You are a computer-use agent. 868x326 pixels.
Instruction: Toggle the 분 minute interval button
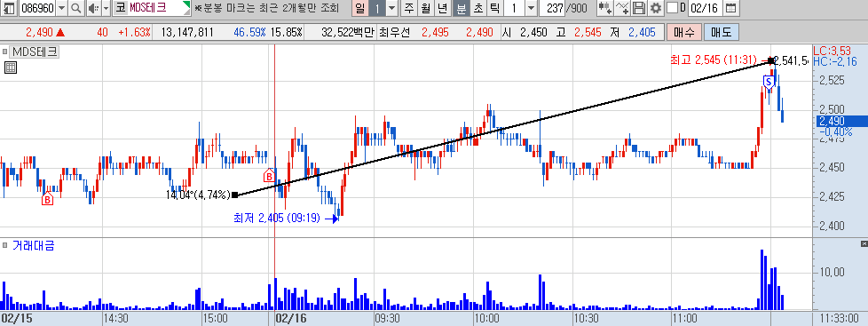[x=462, y=8]
